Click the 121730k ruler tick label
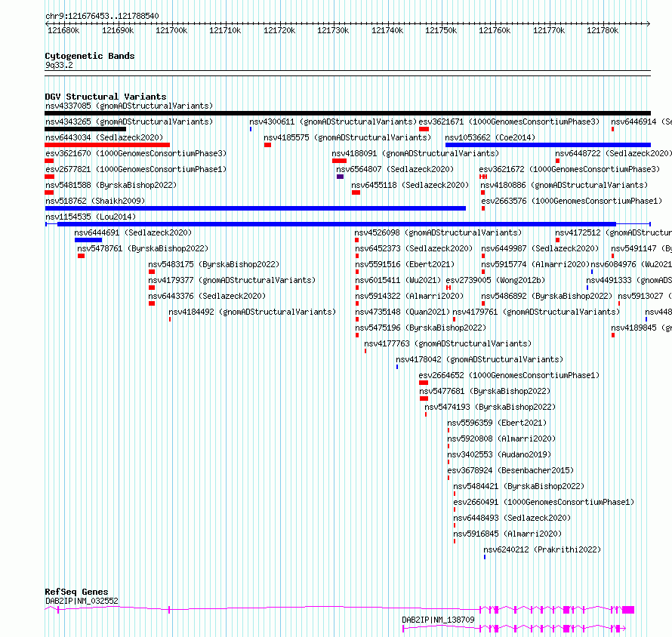 coord(333,30)
